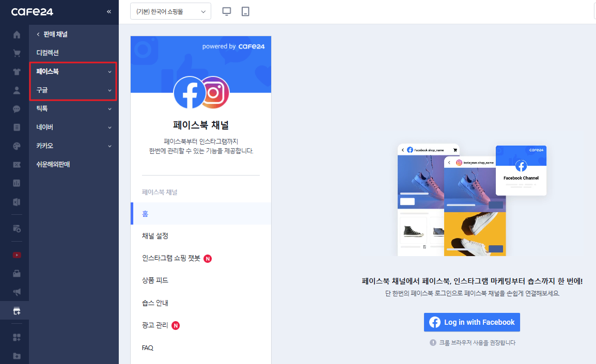Switch to desktop preview monitor icon
The image size is (596, 364).
pyautogui.click(x=227, y=11)
